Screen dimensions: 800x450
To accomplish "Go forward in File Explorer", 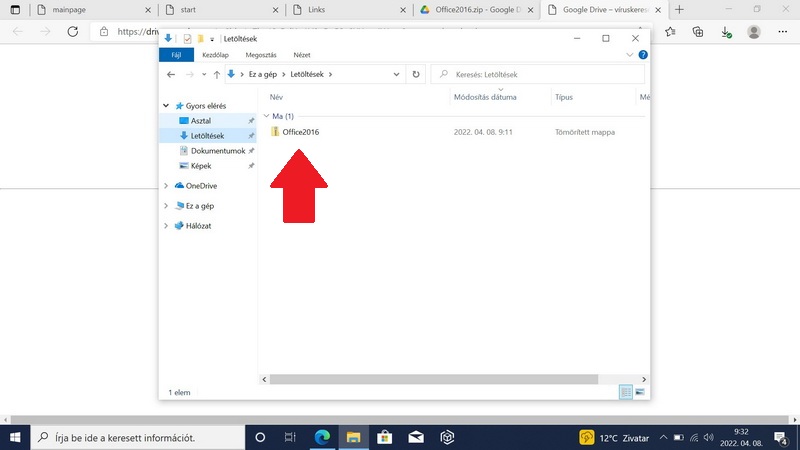I will (x=190, y=74).
